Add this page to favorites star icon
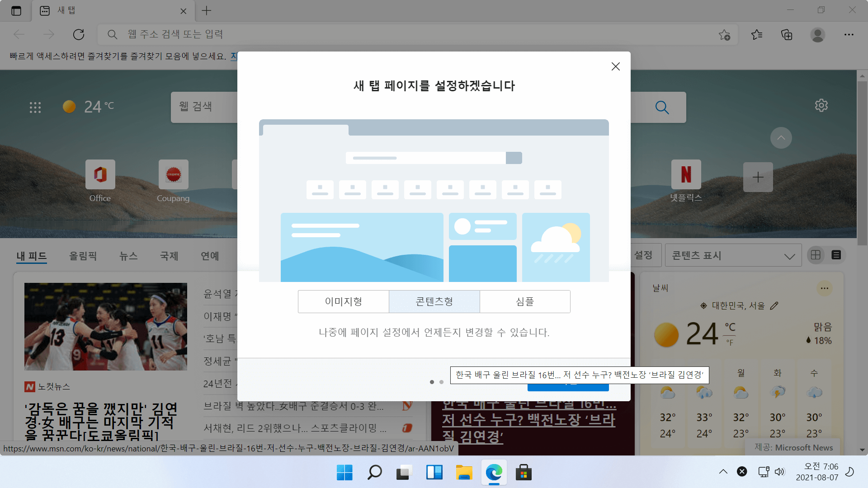This screenshot has width=868, height=488. tap(724, 34)
